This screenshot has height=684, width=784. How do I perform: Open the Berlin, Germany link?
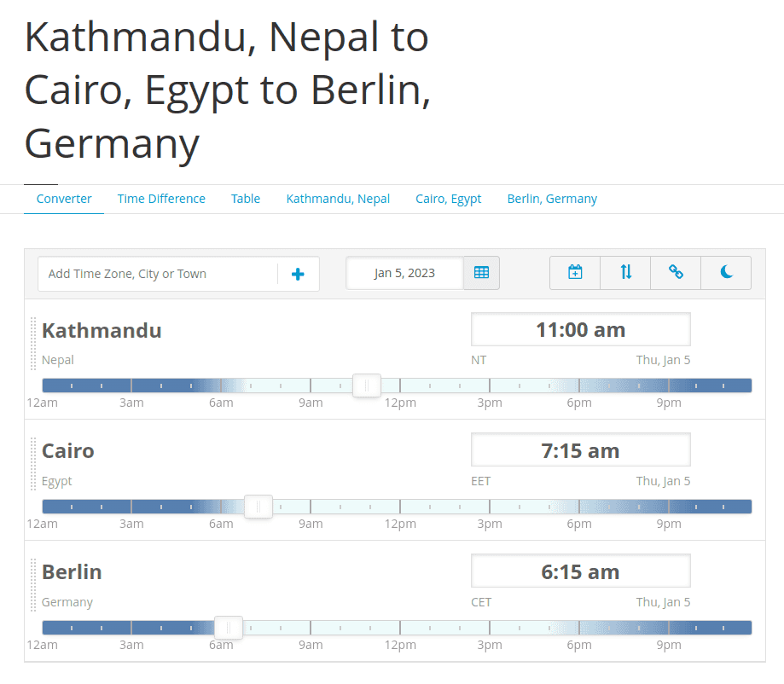pos(552,199)
